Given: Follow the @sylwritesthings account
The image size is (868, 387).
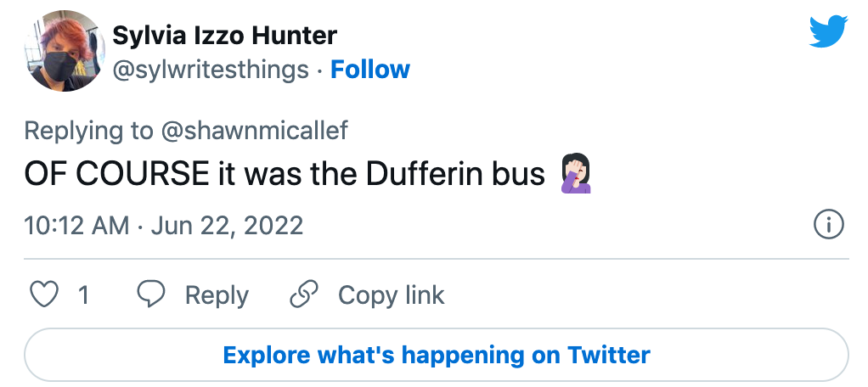Looking at the screenshot, I should (x=370, y=70).
